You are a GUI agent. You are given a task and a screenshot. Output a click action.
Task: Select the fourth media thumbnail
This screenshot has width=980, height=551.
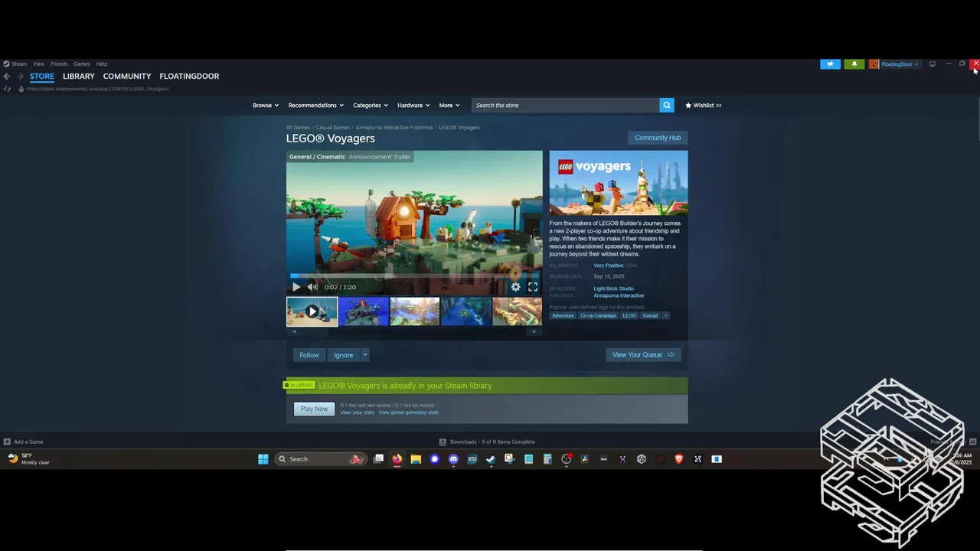coord(466,311)
